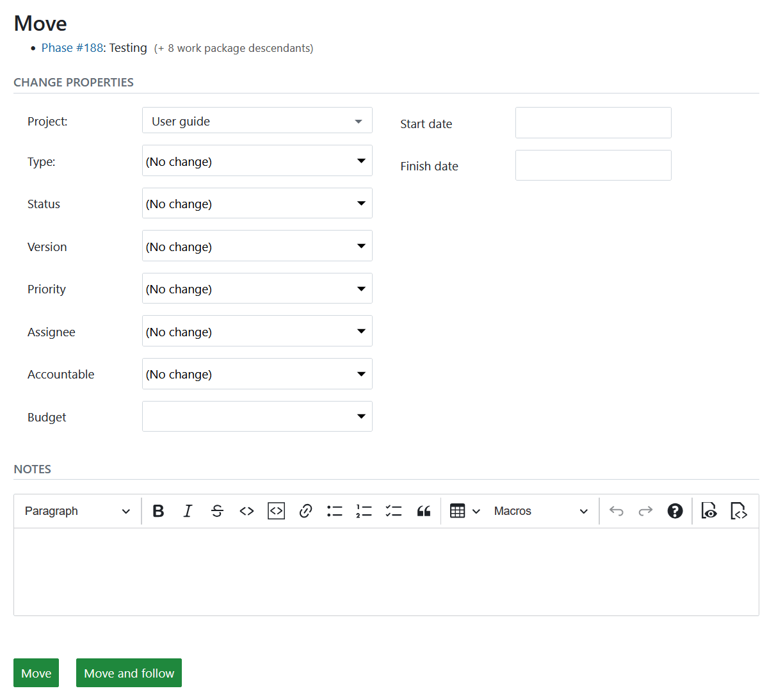Add a hyperlink using the link icon
This screenshot has height=700, width=767.
[305, 510]
